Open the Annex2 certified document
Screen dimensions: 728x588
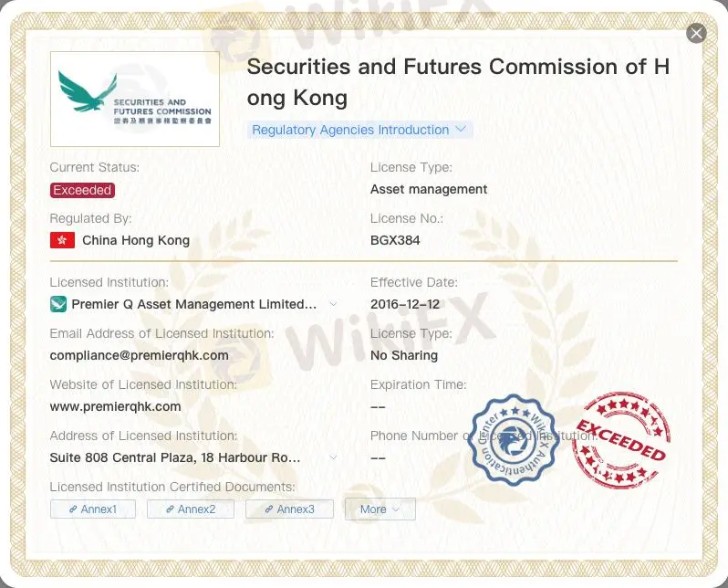[191, 509]
